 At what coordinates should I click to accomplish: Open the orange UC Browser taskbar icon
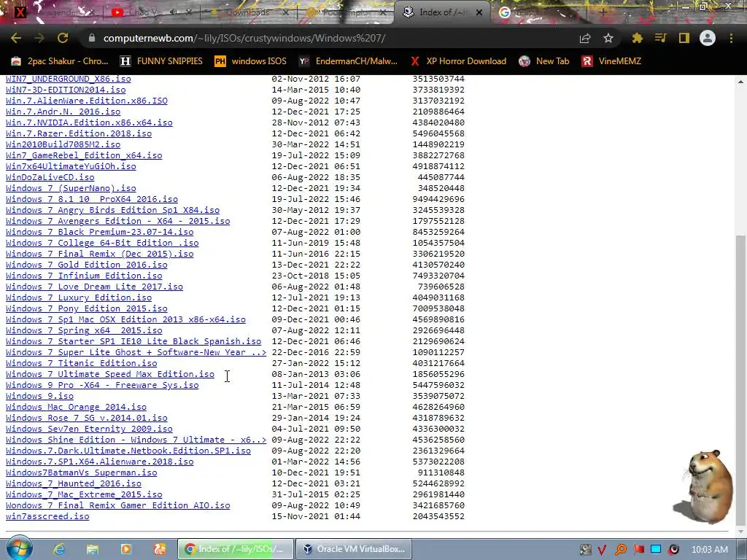coord(160,549)
